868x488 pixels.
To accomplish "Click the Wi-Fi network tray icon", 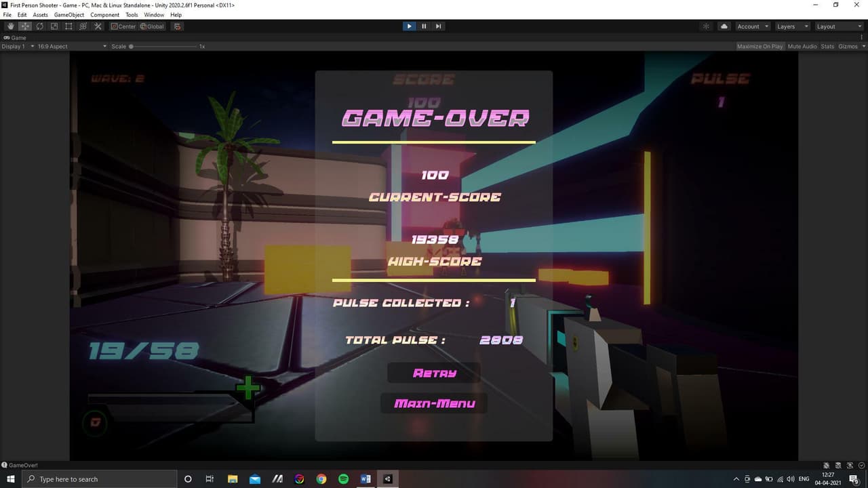I will (x=780, y=479).
